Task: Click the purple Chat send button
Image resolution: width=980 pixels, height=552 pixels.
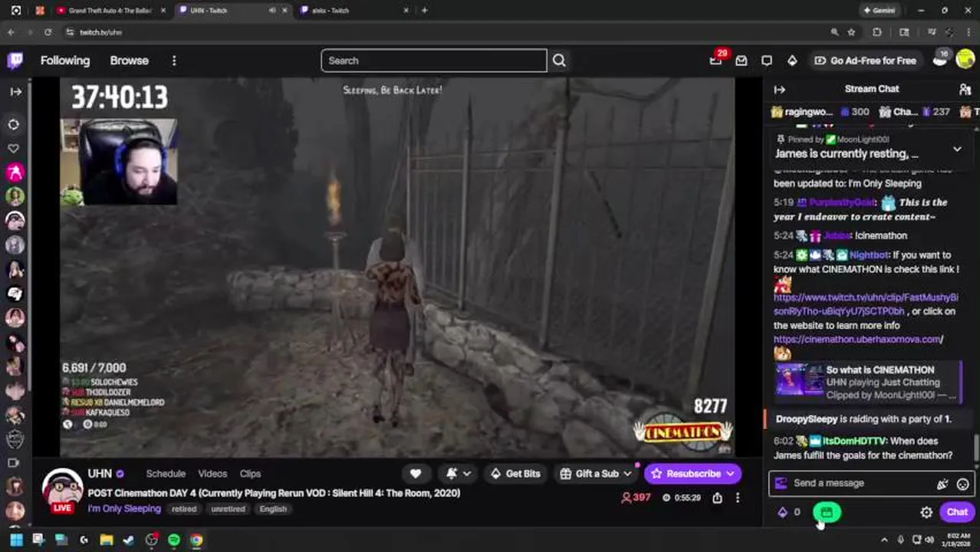Action: (957, 512)
